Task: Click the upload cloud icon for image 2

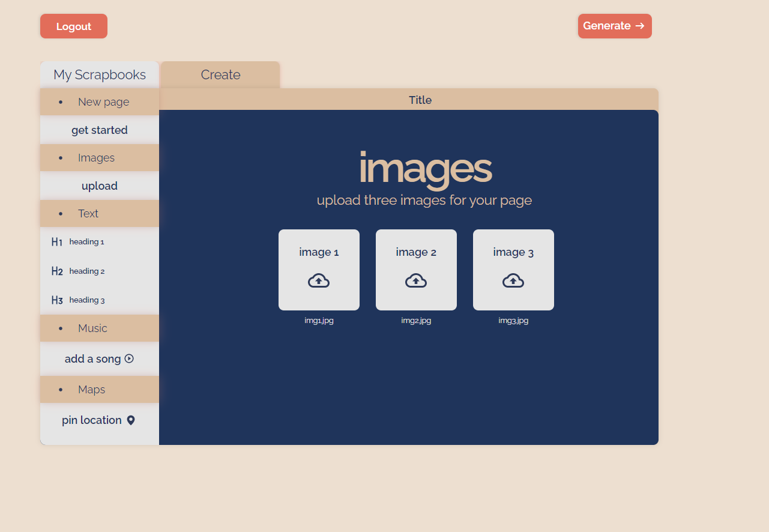Action: [416, 280]
